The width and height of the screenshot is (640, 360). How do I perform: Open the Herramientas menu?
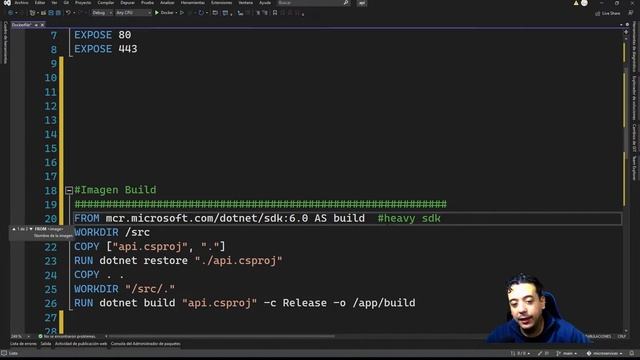tap(193, 3)
